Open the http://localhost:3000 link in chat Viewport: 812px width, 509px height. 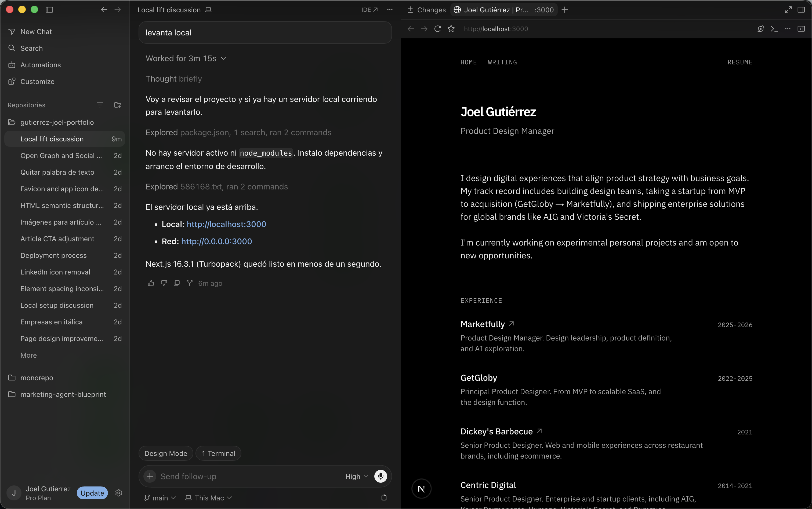click(226, 224)
